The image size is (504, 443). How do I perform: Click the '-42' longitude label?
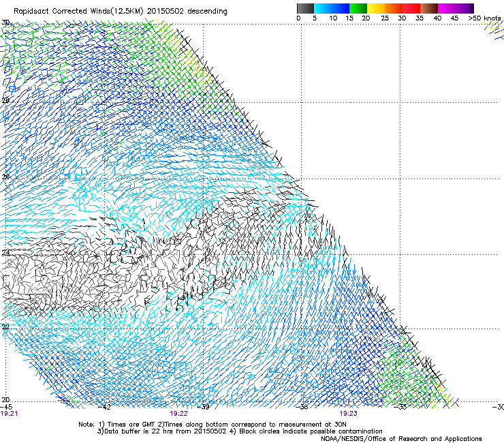click(104, 407)
